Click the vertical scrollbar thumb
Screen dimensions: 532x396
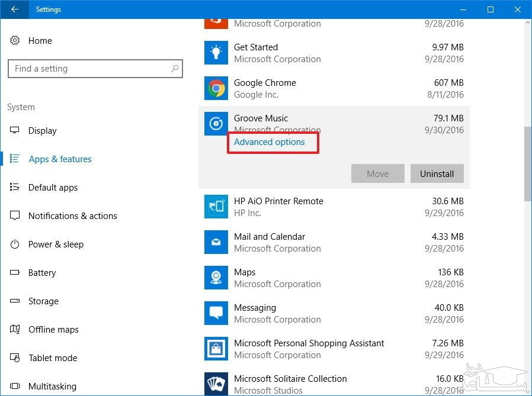pos(527,163)
